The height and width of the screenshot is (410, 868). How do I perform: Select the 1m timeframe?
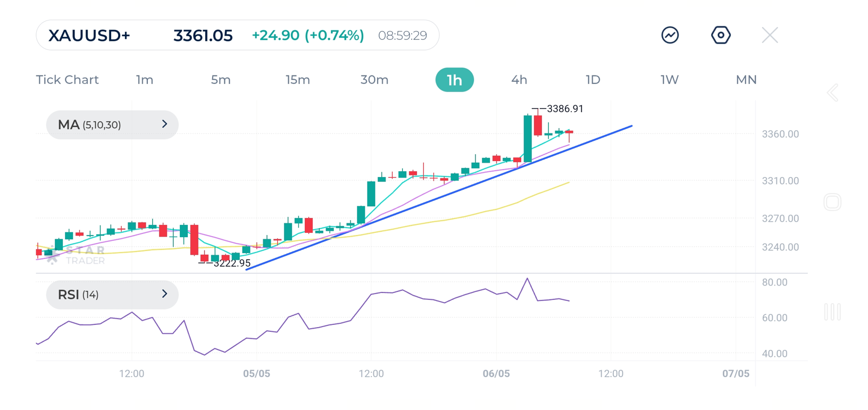tap(145, 80)
